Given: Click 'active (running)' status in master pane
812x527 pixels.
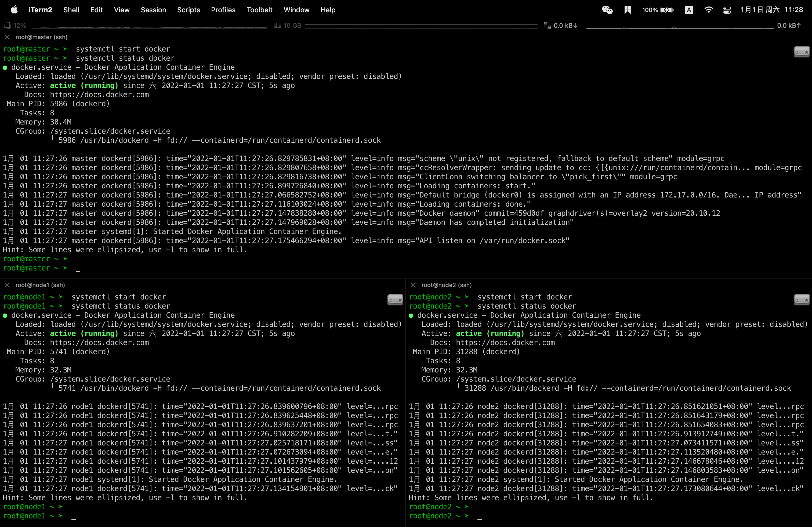Looking at the screenshot, I should click(x=84, y=85).
